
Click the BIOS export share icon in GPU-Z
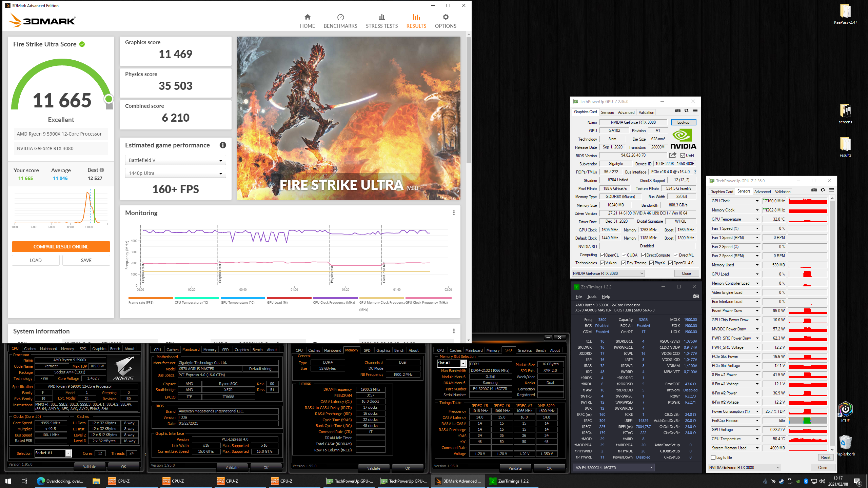tap(673, 155)
